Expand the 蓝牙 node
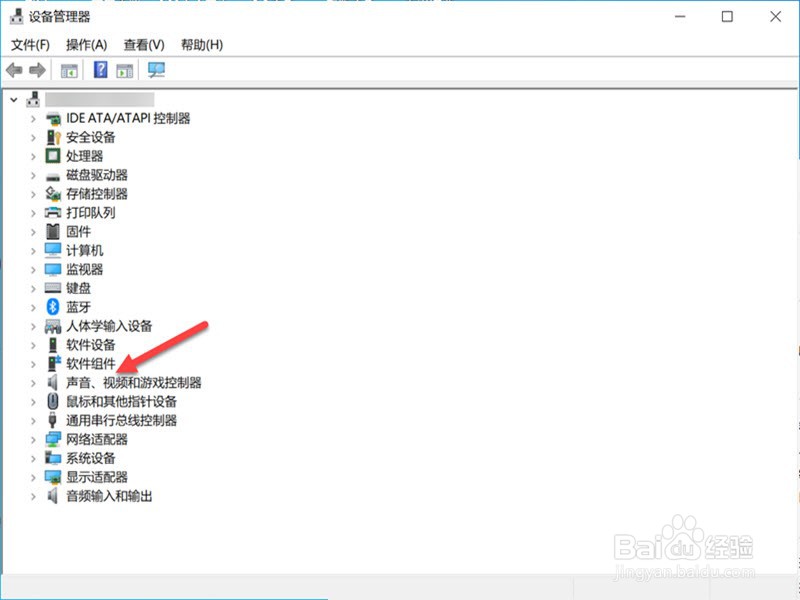800x600 pixels. pyautogui.click(x=34, y=308)
